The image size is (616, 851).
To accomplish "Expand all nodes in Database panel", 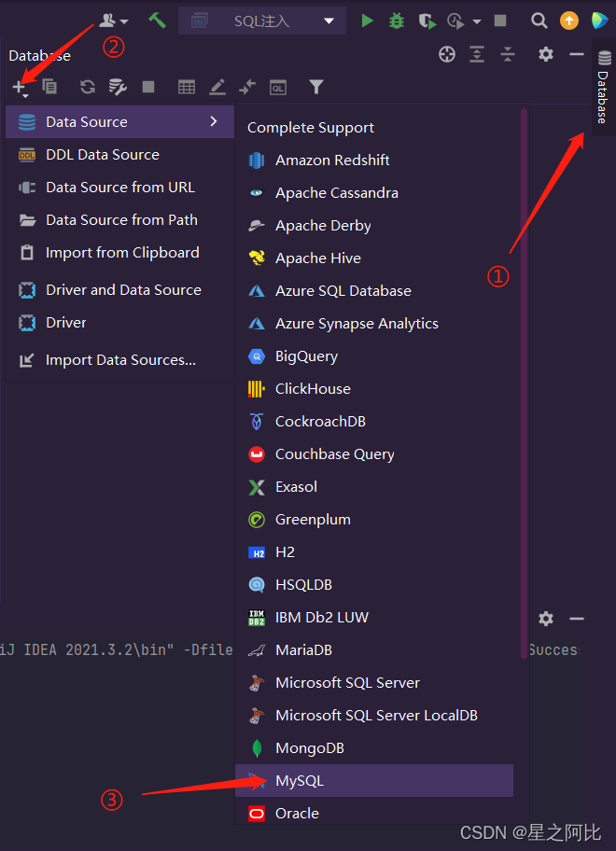I will [477, 54].
